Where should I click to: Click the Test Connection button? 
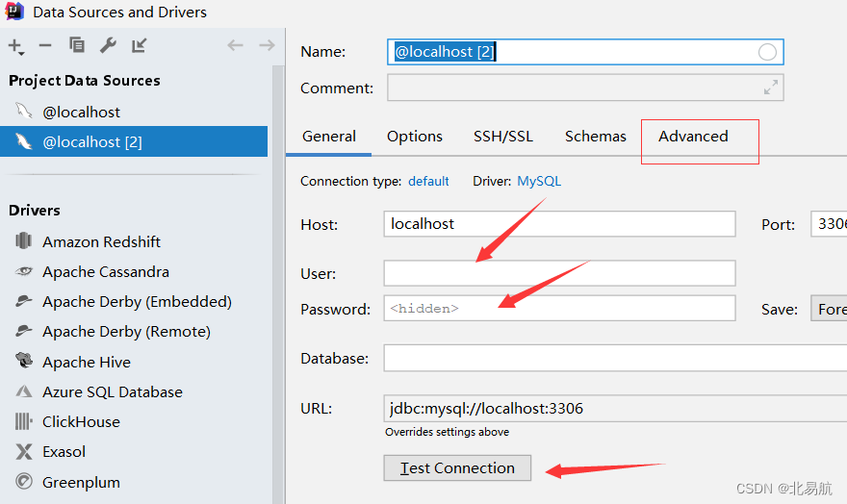click(x=457, y=467)
